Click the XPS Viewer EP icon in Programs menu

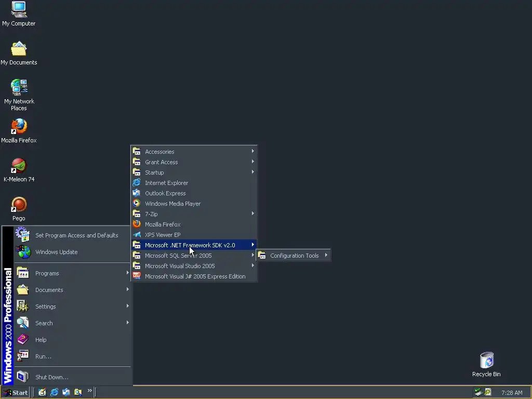tap(137, 234)
